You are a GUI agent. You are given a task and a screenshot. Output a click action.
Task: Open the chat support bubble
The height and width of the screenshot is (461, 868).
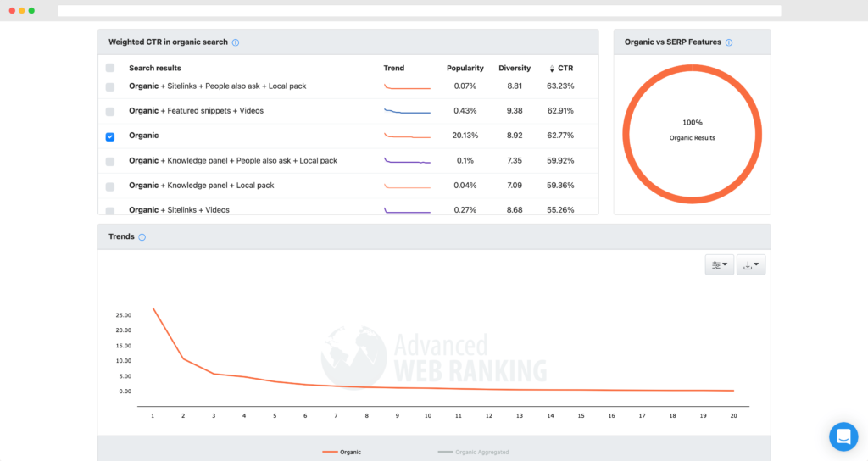pos(843,436)
